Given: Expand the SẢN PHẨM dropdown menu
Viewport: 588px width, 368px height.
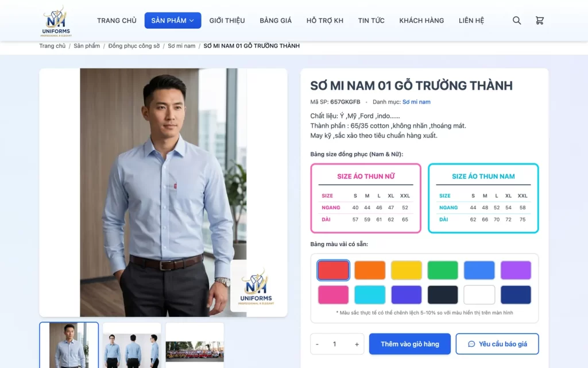Looking at the screenshot, I should (173, 21).
